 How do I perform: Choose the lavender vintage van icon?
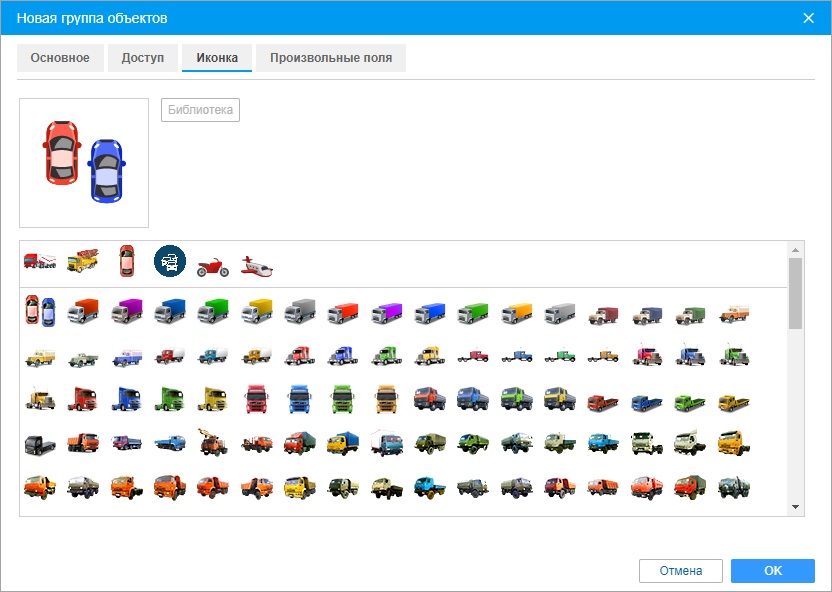[x=126, y=358]
